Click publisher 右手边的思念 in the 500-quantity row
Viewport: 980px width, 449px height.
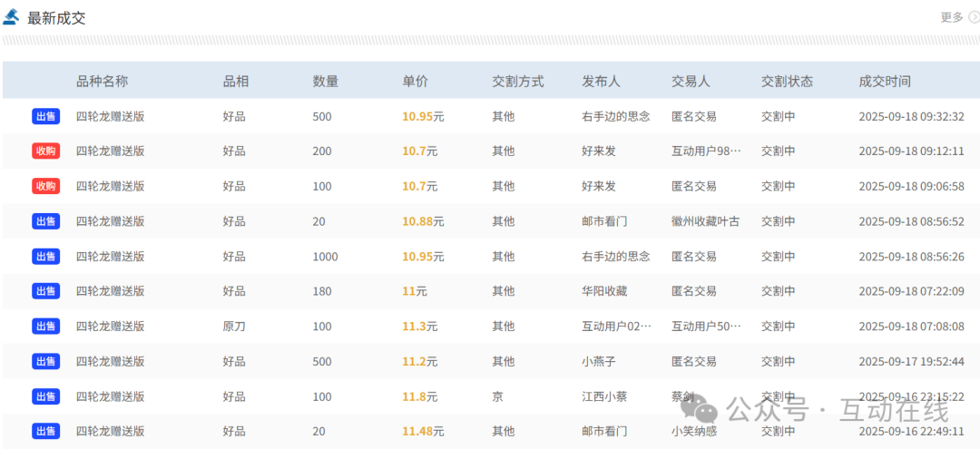pyautogui.click(x=615, y=116)
